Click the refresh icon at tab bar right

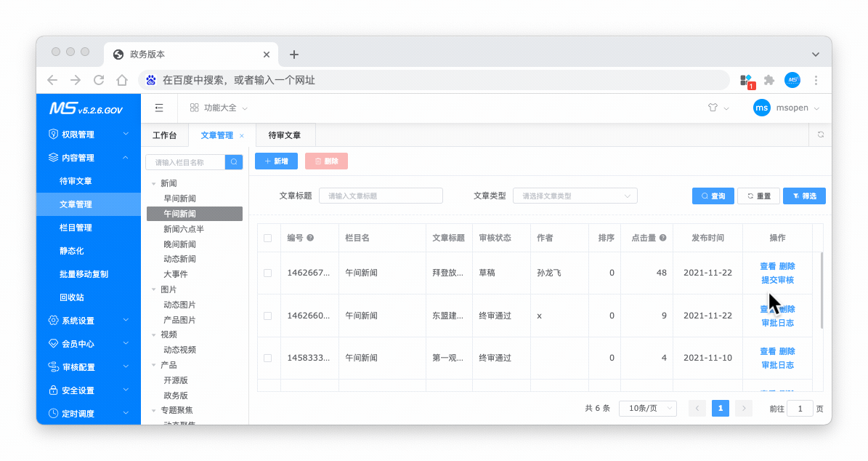(x=820, y=135)
